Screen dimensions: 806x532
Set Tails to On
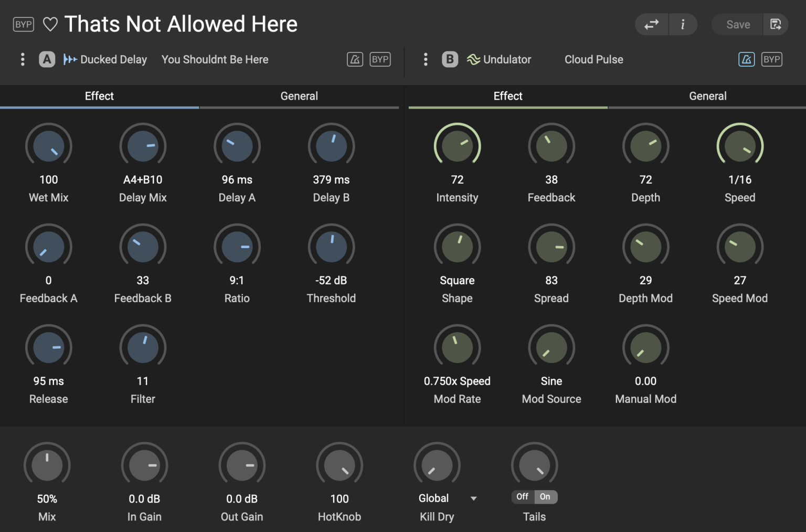(546, 497)
